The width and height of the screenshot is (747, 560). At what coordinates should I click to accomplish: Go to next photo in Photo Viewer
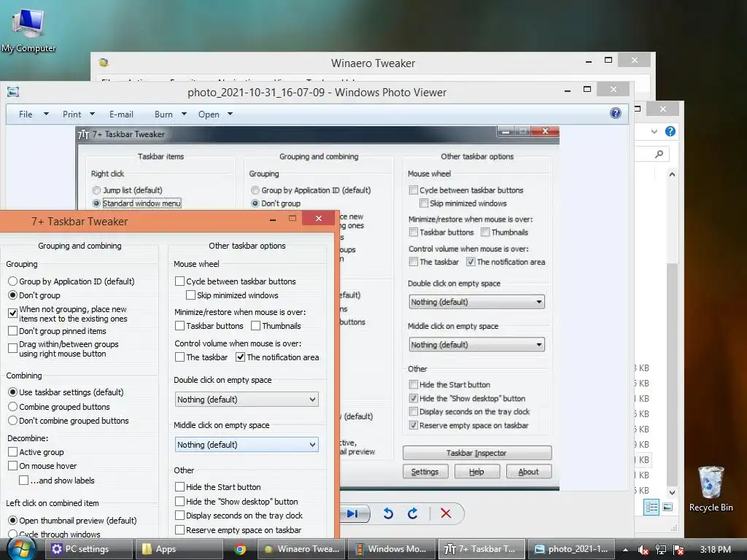354,513
